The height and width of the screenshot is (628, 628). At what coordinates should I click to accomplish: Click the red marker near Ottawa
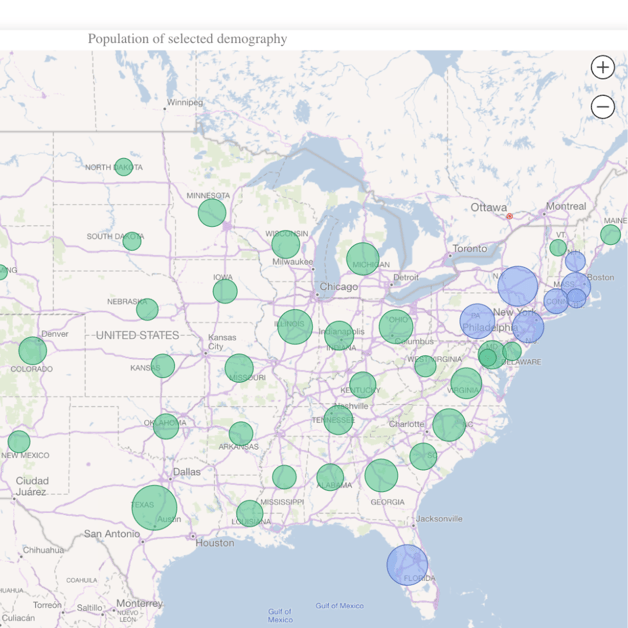click(x=509, y=216)
